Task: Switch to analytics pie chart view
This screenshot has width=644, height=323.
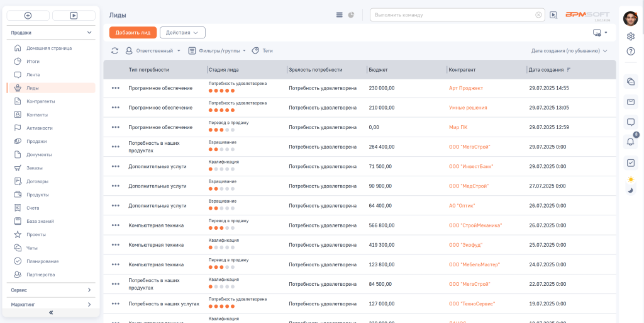Action: coord(351,14)
